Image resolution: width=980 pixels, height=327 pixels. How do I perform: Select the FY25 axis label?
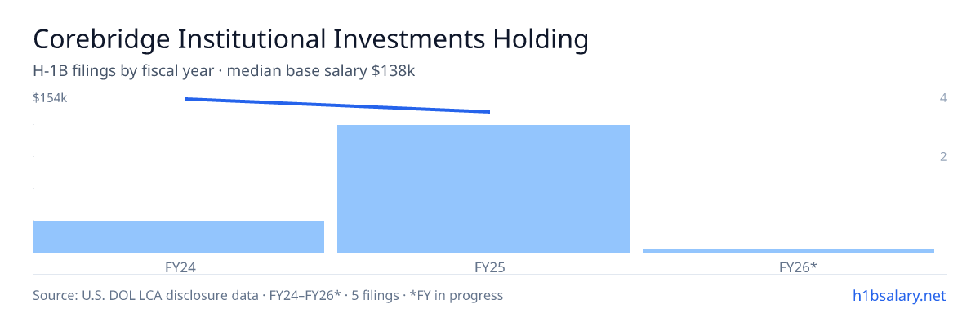[x=483, y=267]
